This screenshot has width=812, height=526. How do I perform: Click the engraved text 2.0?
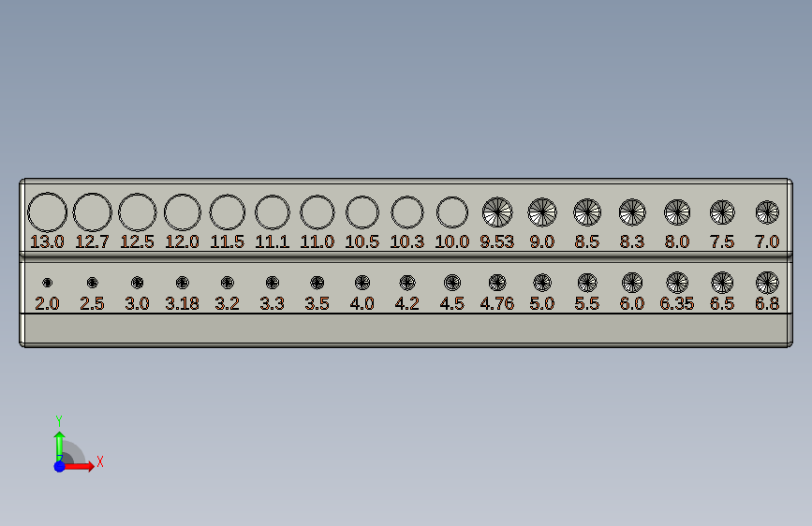[x=47, y=303]
